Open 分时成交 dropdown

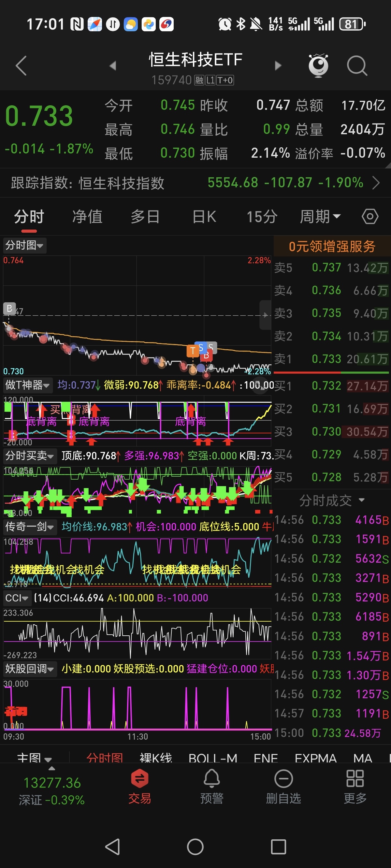click(332, 500)
